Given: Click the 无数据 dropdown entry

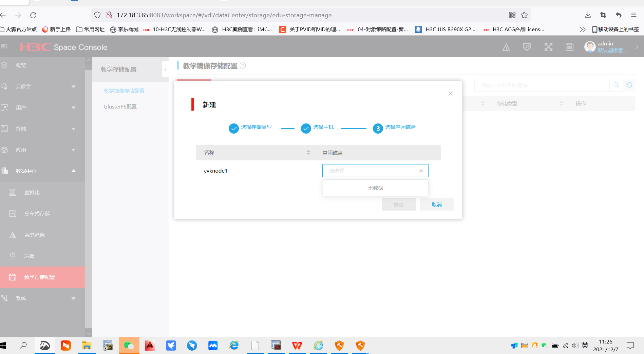Looking at the screenshot, I should pos(375,188).
